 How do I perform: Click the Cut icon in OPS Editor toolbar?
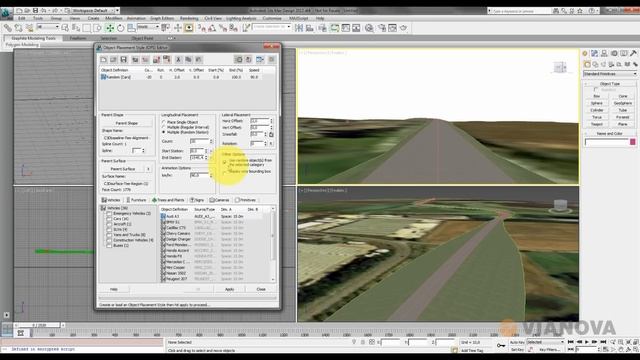pyautogui.click(x=178, y=60)
